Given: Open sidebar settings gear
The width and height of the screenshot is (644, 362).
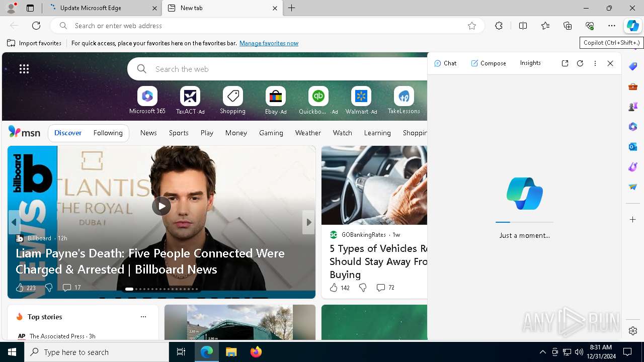Looking at the screenshot, I should [633, 331].
